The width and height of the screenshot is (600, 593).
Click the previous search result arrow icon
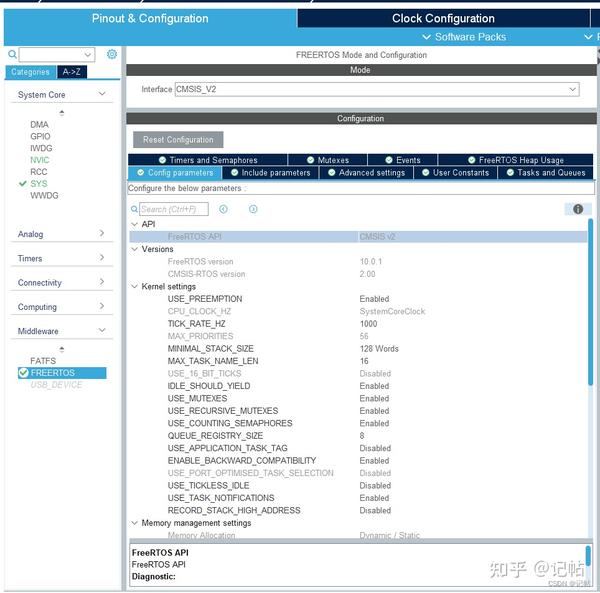(223, 209)
